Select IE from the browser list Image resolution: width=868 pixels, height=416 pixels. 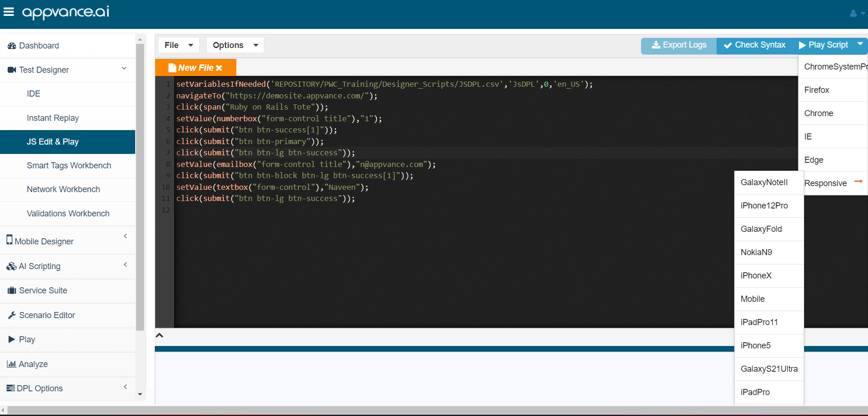coord(833,137)
